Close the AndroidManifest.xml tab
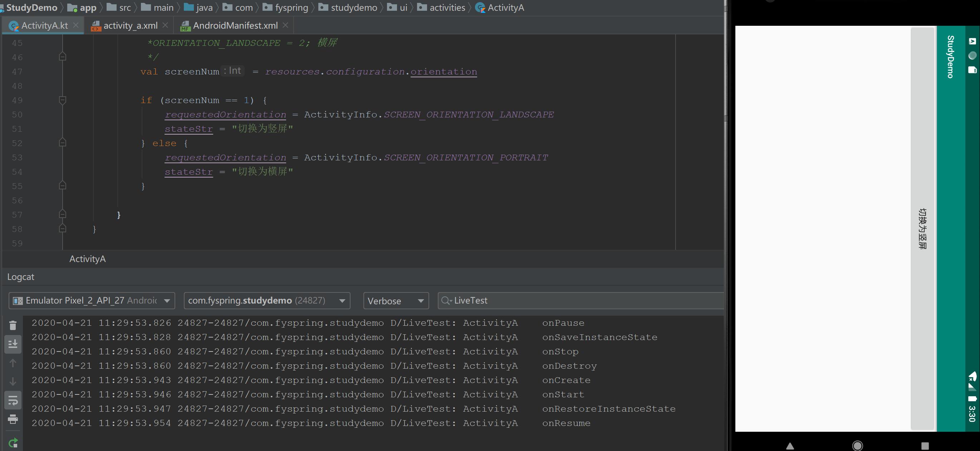 (x=285, y=25)
